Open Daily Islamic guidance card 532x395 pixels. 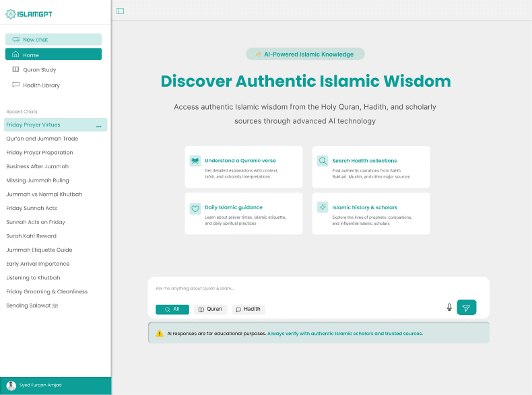click(x=244, y=213)
